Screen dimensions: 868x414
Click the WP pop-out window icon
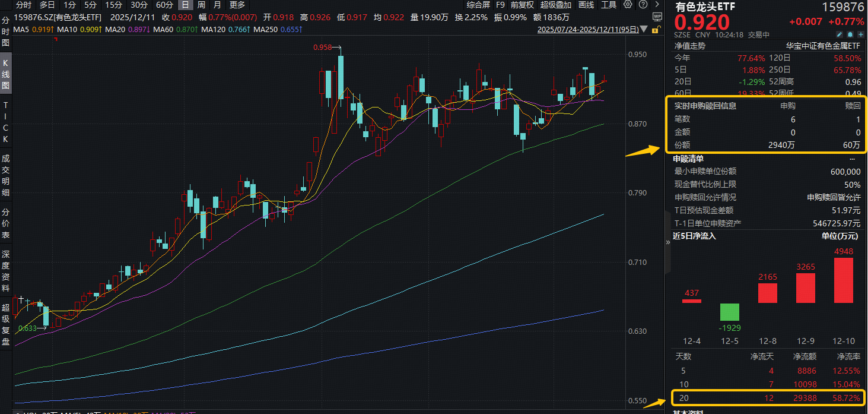pyautogui.click(x=656, y=17)
